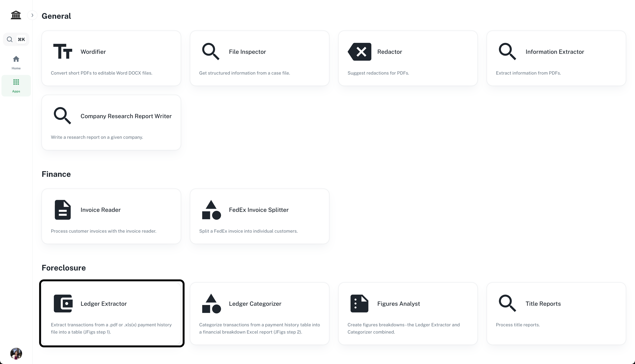The height and width of the screenshot is (364, 635).
Task: Open the user profile avatar
Action: click(16, 353)
